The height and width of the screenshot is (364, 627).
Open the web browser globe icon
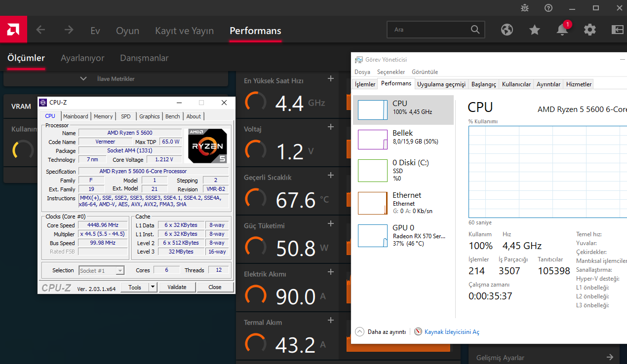[x=507, y=30]
